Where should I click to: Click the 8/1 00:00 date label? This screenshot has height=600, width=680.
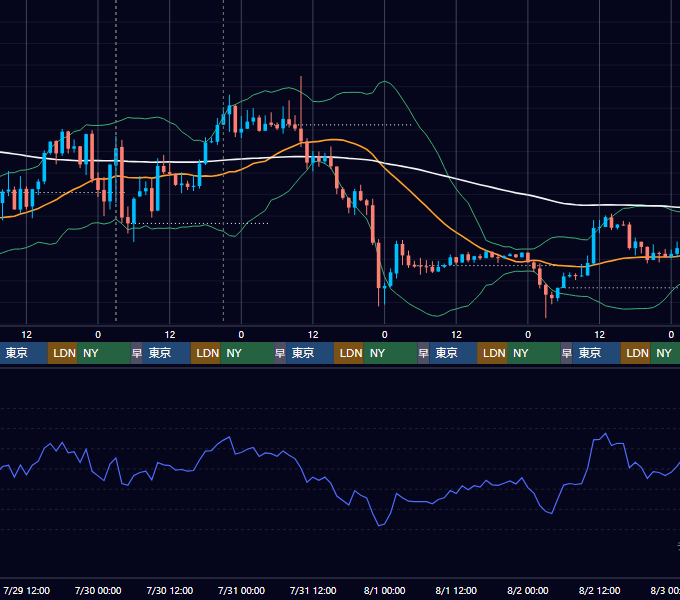coord(384,590)
